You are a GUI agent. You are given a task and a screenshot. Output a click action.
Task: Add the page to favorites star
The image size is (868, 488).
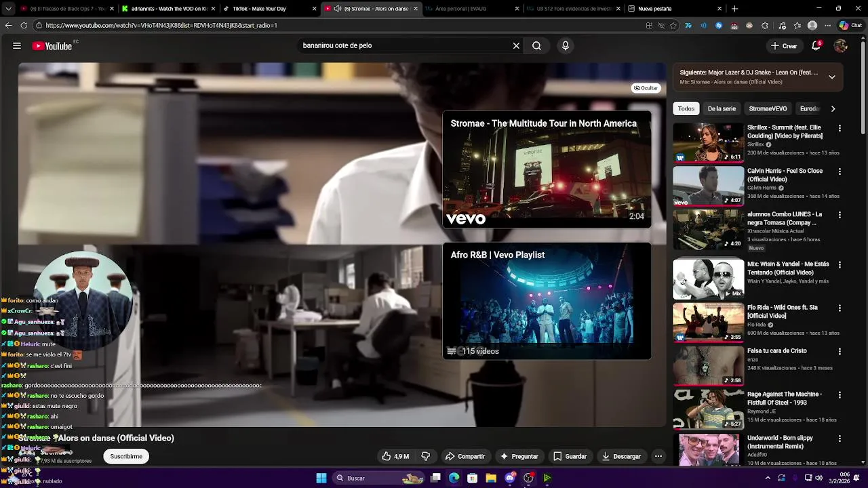tap(673, 25)
